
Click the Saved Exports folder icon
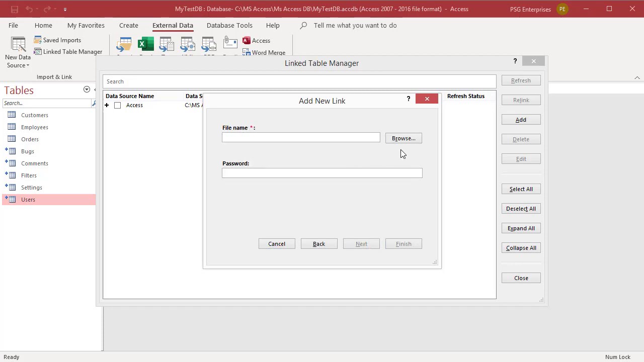[124, 45]
